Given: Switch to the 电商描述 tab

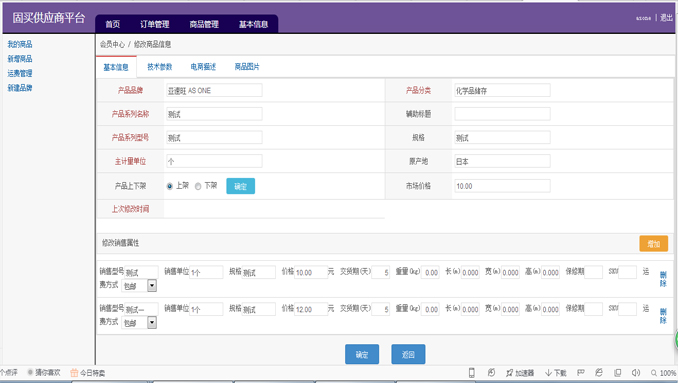Looking at the screenshot, I should pyautogui.click(x=203, y=67).
